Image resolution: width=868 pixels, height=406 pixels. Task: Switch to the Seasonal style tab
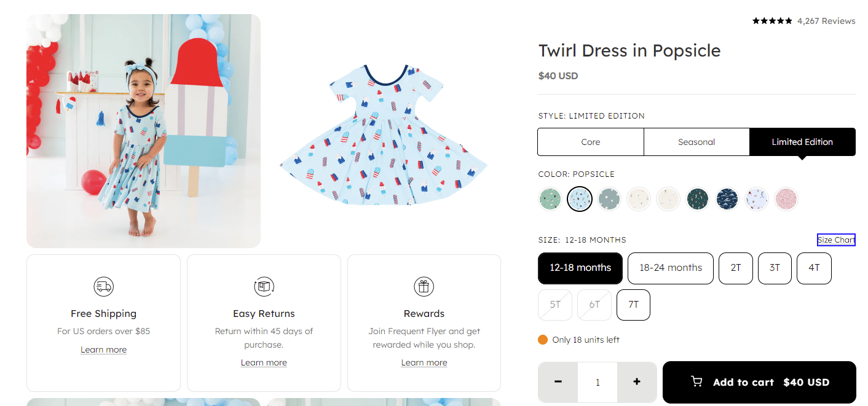click(x=696, y=142)
